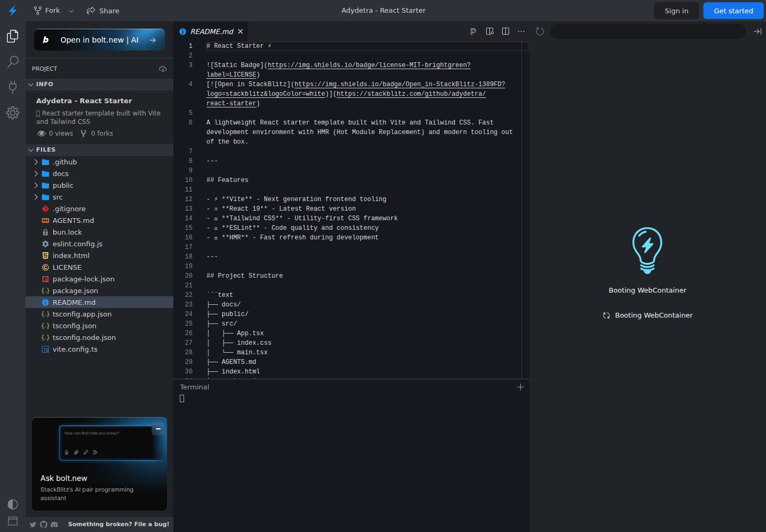Expand the public folder
This screenshot has width=766, height=532.
pyautogui.click(x=99, y=185)
